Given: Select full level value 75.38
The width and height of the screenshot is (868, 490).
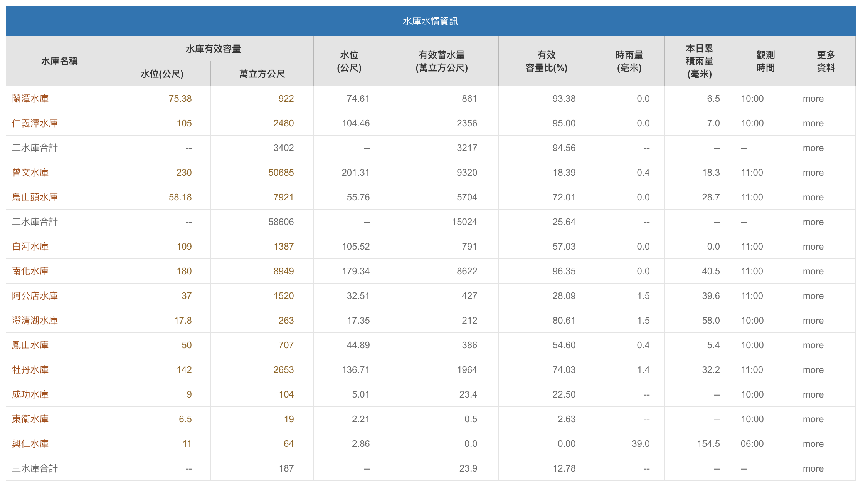Looking at the screenshot, I should coord(180,99).
